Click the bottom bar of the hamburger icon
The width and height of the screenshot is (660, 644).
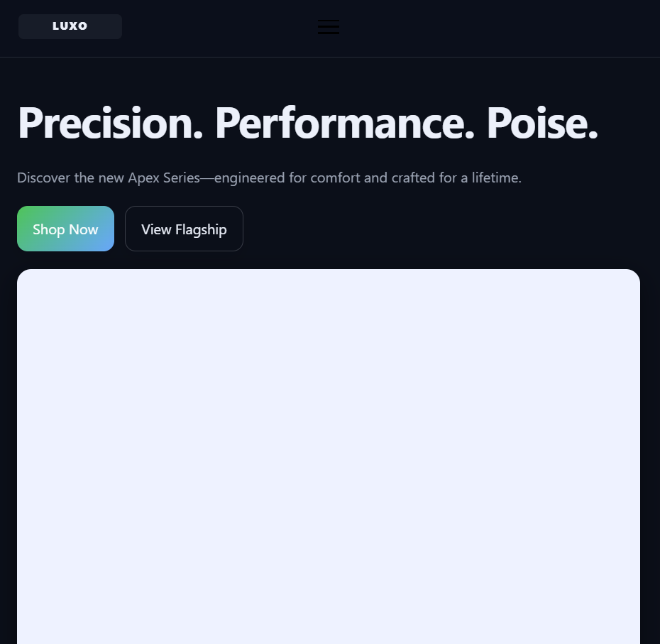[329, 33]
